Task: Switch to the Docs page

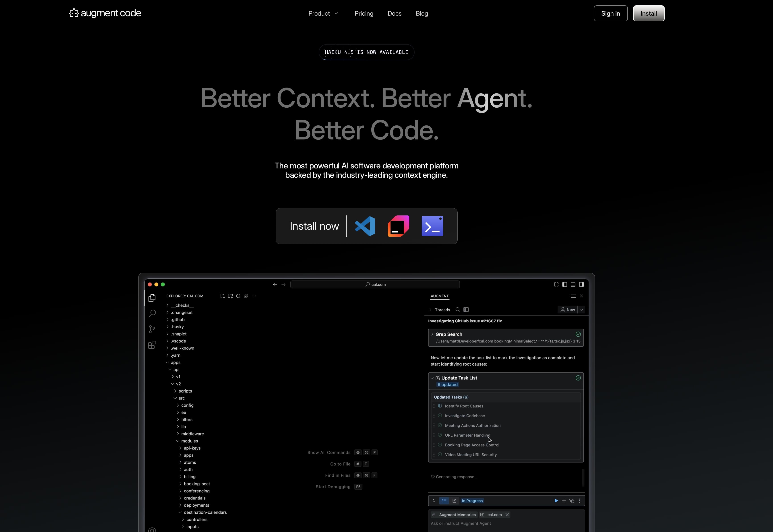Action: (x=394, y=13)
